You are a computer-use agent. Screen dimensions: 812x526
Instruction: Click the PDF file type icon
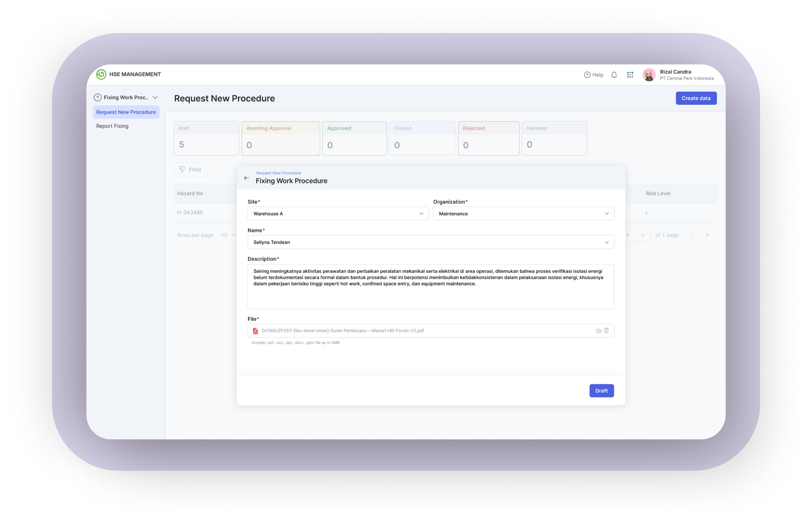[x=255, y=331]
